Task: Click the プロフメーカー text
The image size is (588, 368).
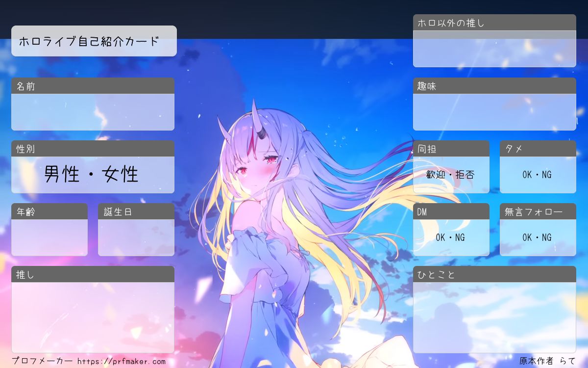Action: point(43,361)
